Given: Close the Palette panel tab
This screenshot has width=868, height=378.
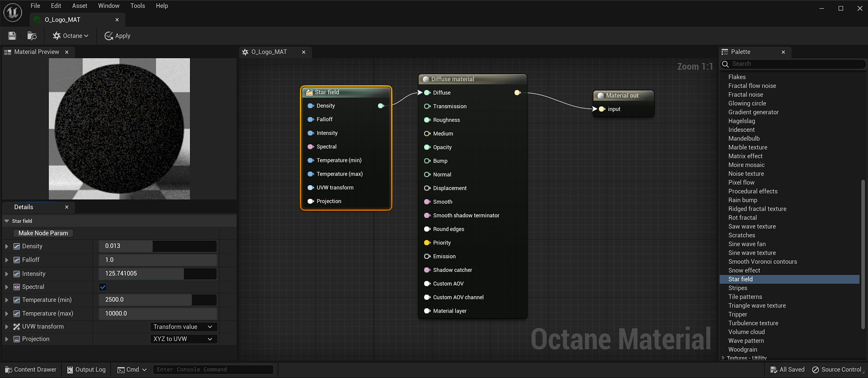Looking at the screenshot, I should click(x=783, y=52).
